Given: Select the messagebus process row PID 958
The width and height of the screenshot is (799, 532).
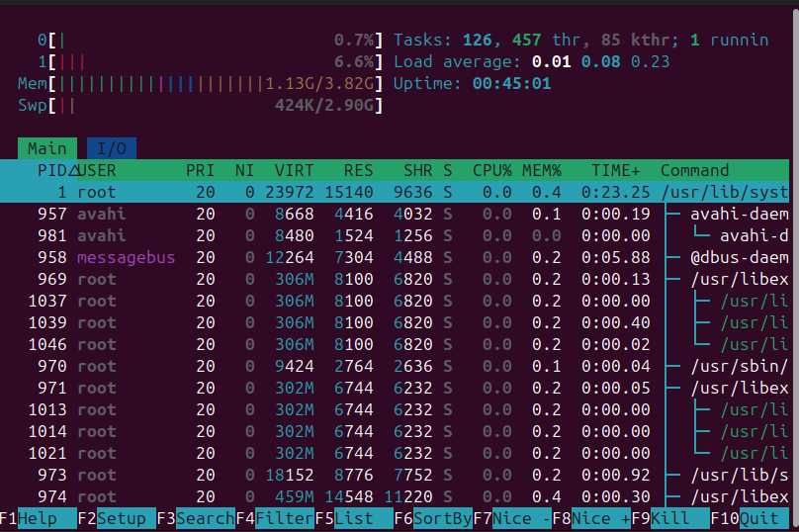Looking at the screenshot, I should point(396,257).
